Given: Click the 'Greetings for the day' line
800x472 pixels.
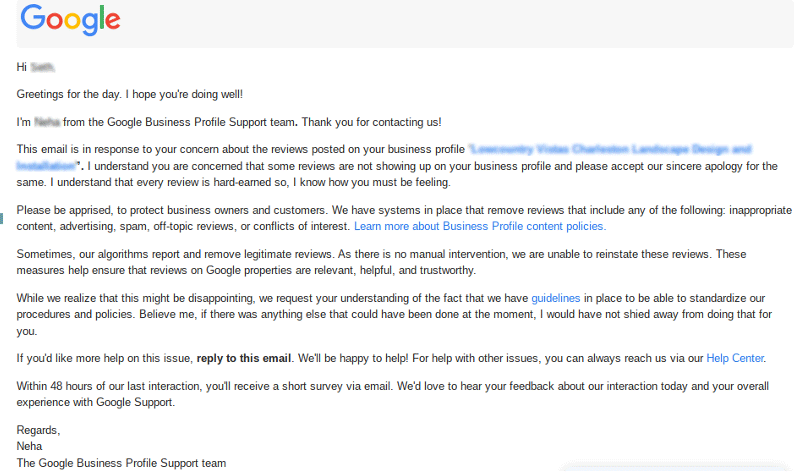Looking at the screenshot, I should [130, 94].
